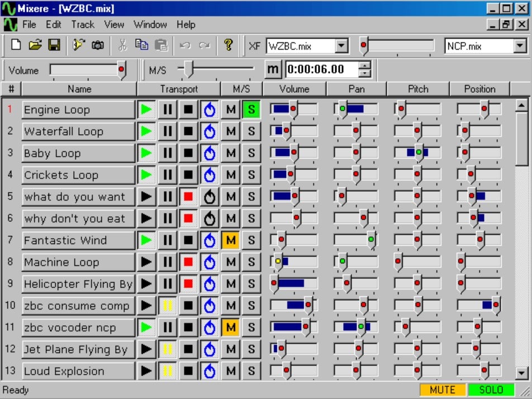This screenshot has width=532, height=399.
Task: Toggle solo on Engine Loop track
Action: click(251, 110)
